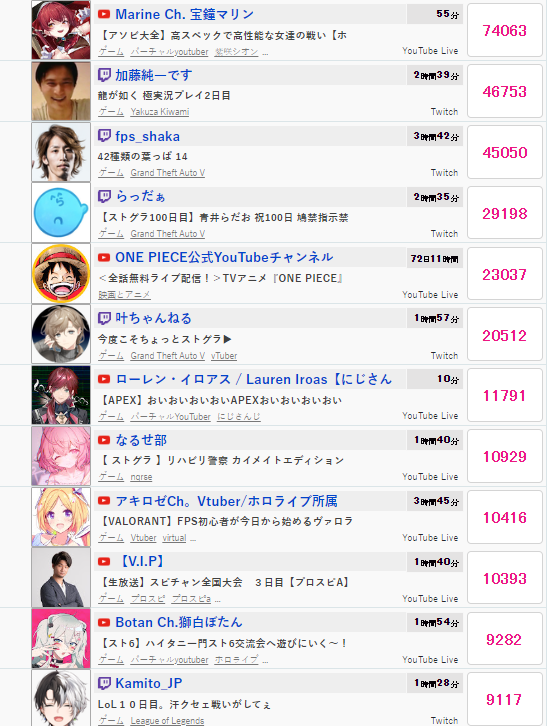This screenshot has width=547, height=726.
Task: Open the Marine Ch. 宝鐘マリン channel link
Action: coord(184,14)
